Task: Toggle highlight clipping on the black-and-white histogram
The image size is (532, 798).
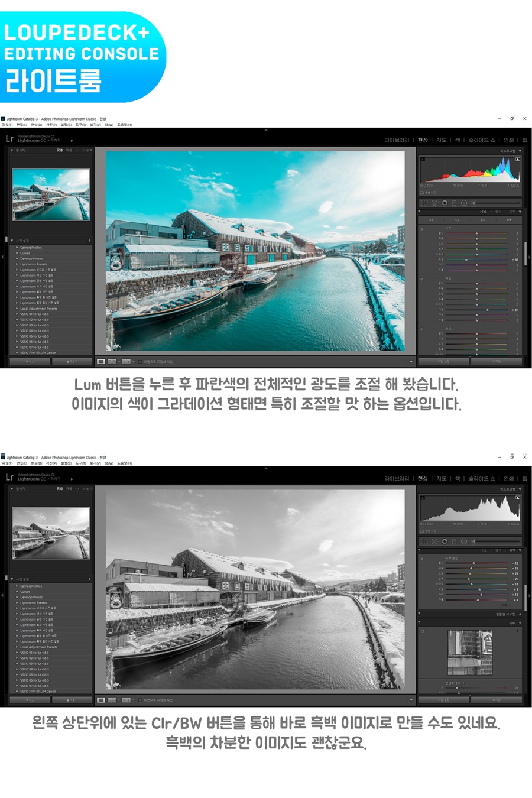Action: [518, 498]
